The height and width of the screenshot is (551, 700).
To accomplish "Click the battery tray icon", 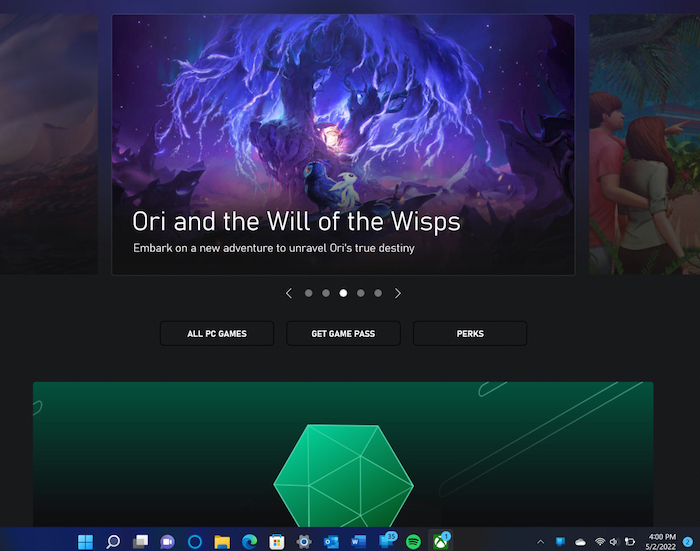I will (629, 542).
